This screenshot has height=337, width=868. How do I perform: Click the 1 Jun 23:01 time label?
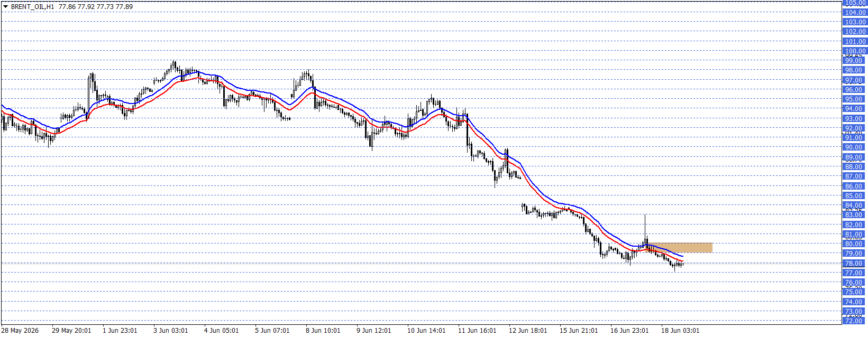[120, 331]
